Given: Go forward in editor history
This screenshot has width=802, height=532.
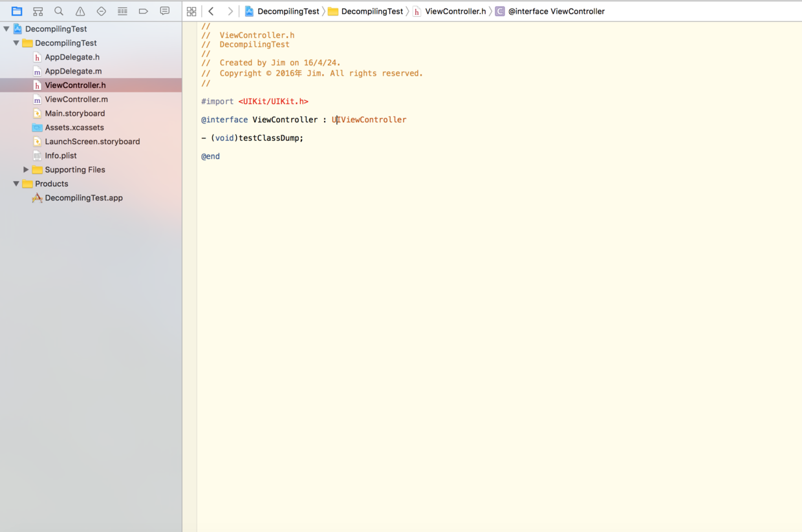Looking at the screenshot, I should pos(230,11).
